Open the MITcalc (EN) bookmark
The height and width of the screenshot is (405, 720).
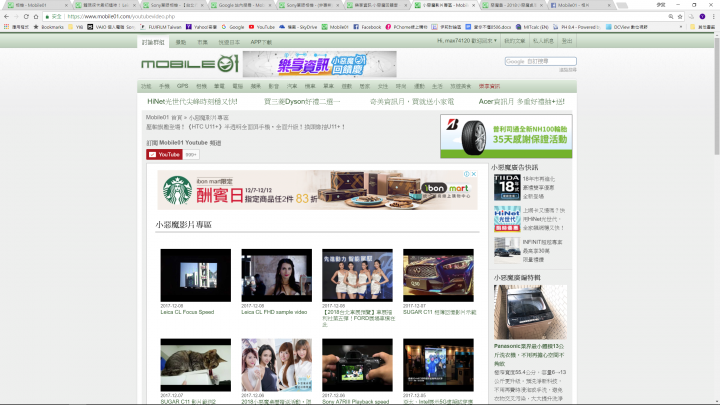[532, 27]
